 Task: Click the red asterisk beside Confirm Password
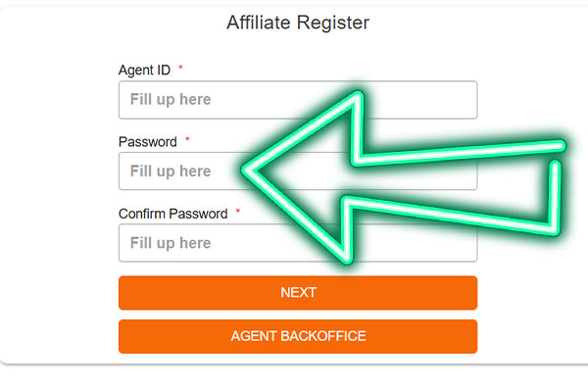coord(238,213)
